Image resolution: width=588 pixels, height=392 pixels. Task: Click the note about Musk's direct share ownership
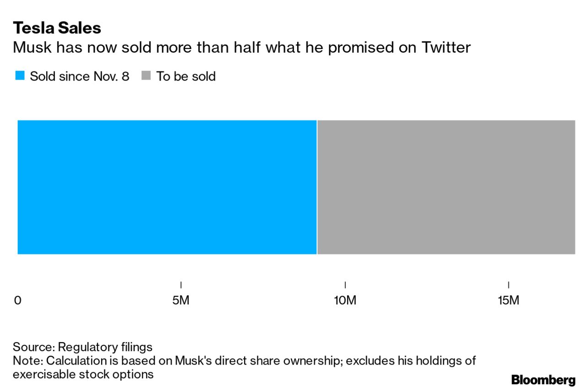click(x=244, y=360)
